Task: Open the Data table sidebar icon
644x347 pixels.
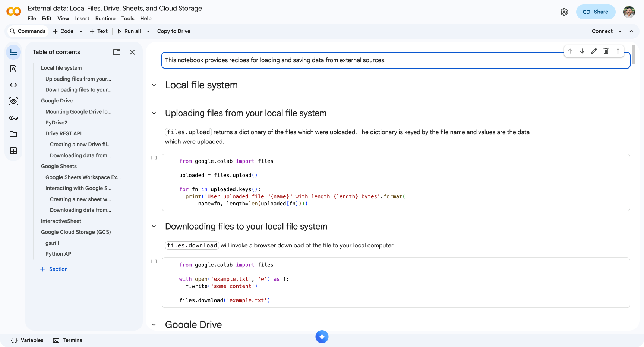Action: pos(13,151)
